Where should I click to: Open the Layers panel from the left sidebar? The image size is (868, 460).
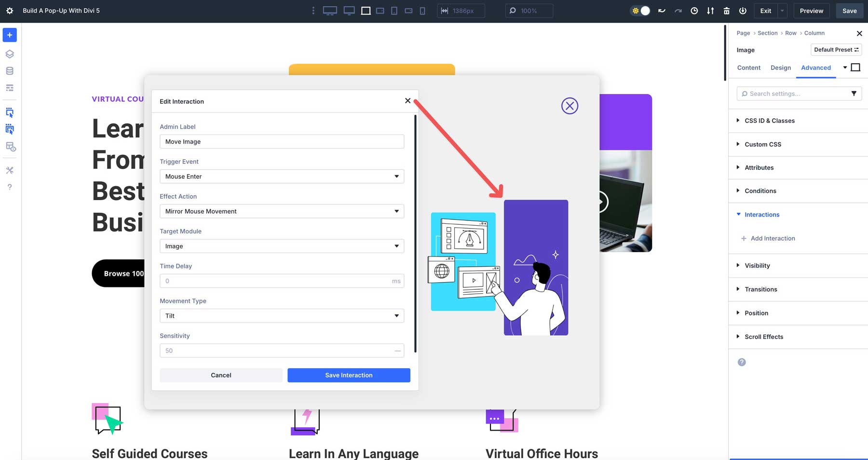[10, 54]
